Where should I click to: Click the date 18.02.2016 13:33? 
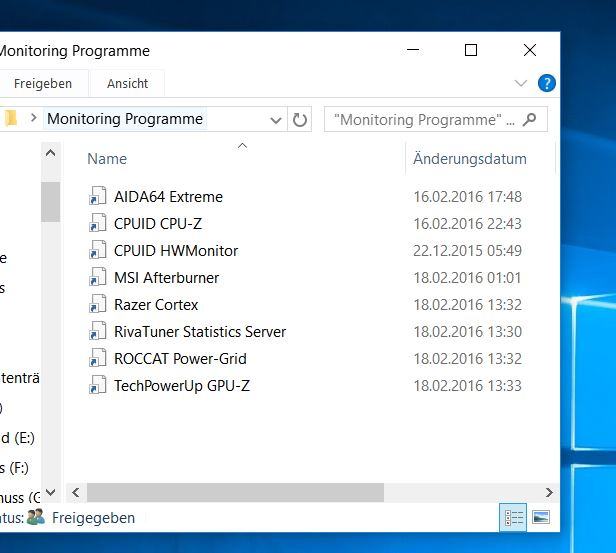tap(468, 386)
